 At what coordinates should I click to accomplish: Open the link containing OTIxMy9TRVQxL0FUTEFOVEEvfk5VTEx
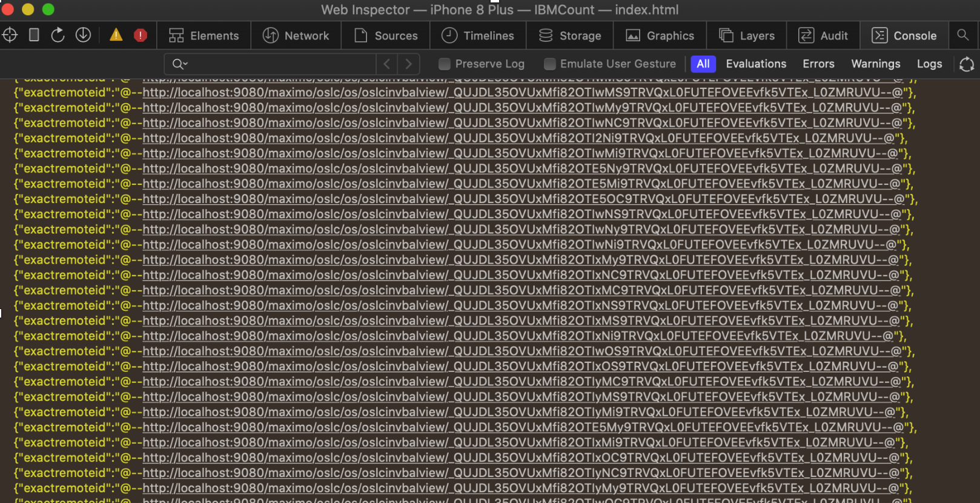[x=520, y=260]
